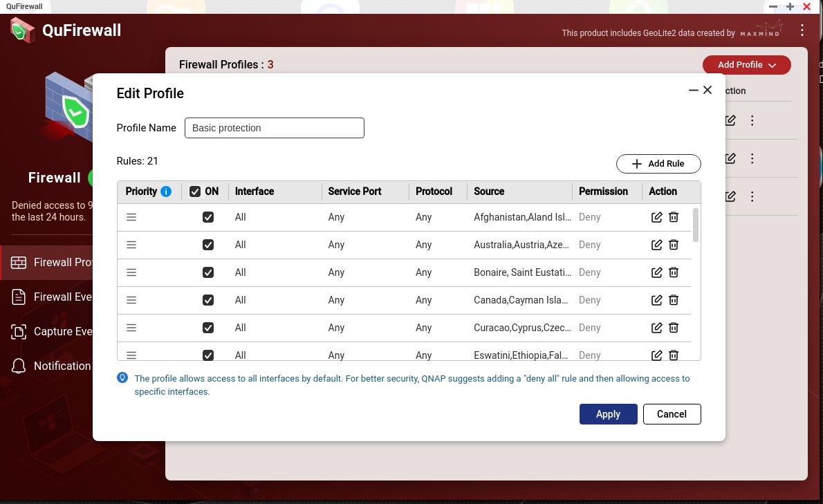This screenshot has height=504, width=823.
Task: Open more options for the first profile
Action: (x=752, y=120)
